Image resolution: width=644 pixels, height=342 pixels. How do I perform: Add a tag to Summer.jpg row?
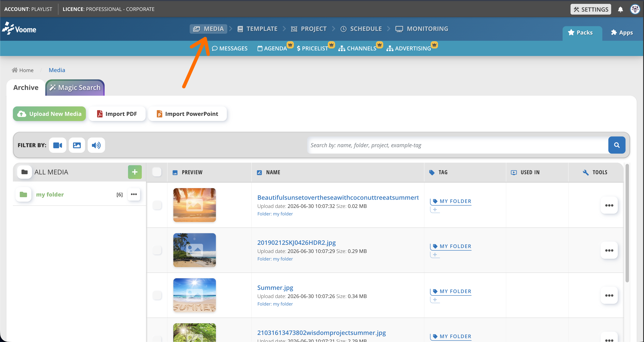tap(435, 300)
